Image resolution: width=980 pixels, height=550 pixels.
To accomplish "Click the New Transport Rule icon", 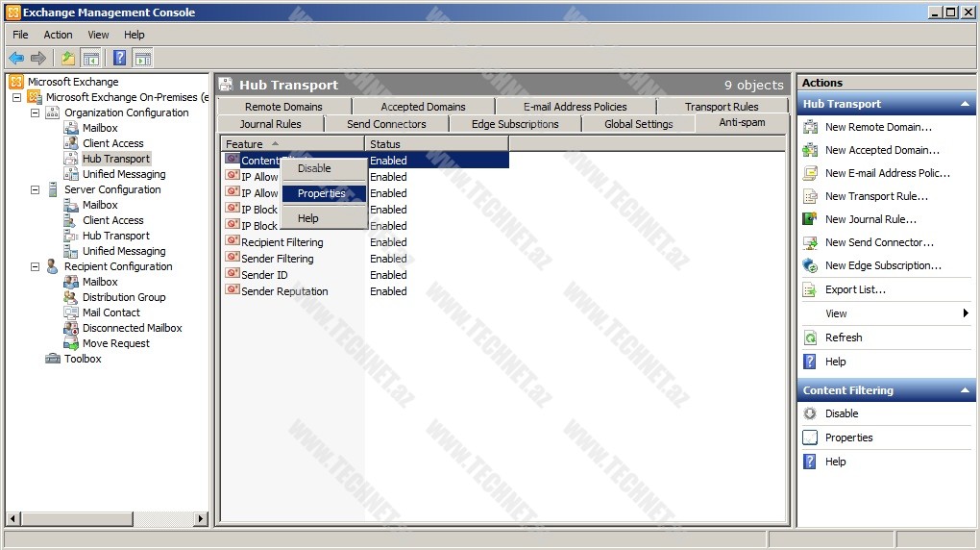I will [x=810, y=196].
